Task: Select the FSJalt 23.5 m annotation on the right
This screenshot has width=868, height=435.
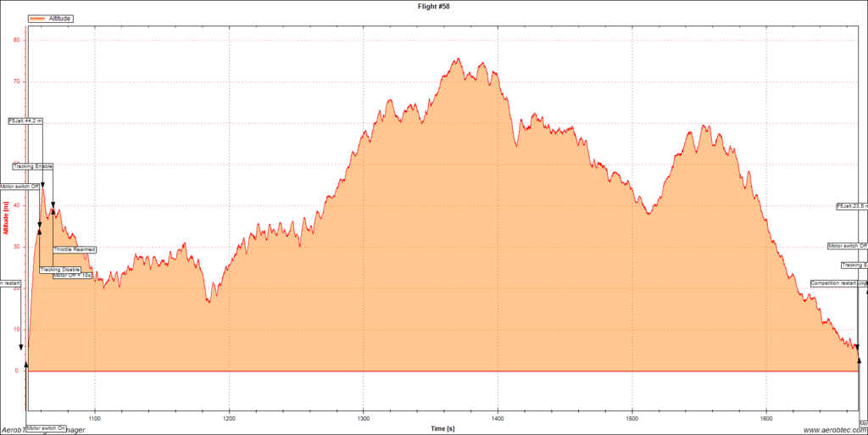Action: click(851, 206)
